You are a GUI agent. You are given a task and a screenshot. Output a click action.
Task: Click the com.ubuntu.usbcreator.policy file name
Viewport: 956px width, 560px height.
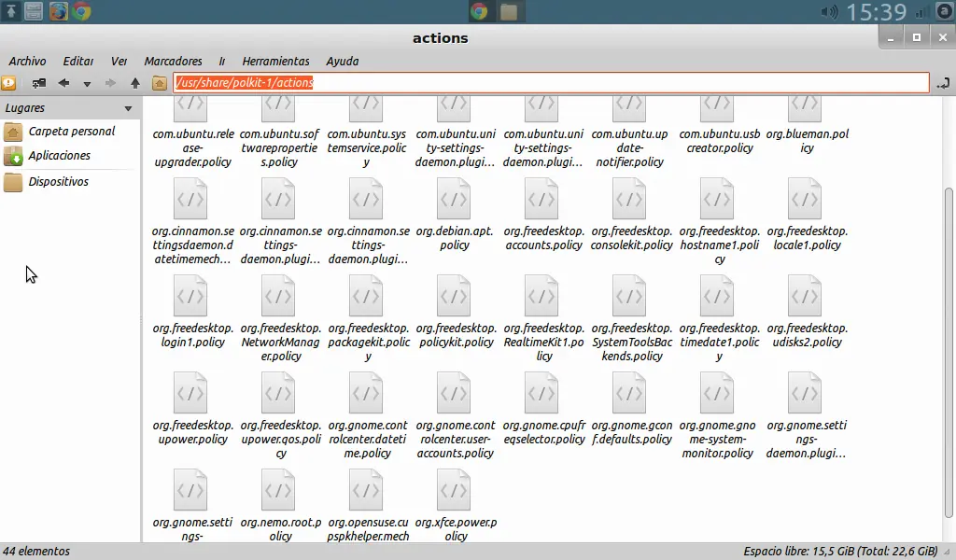720,141
